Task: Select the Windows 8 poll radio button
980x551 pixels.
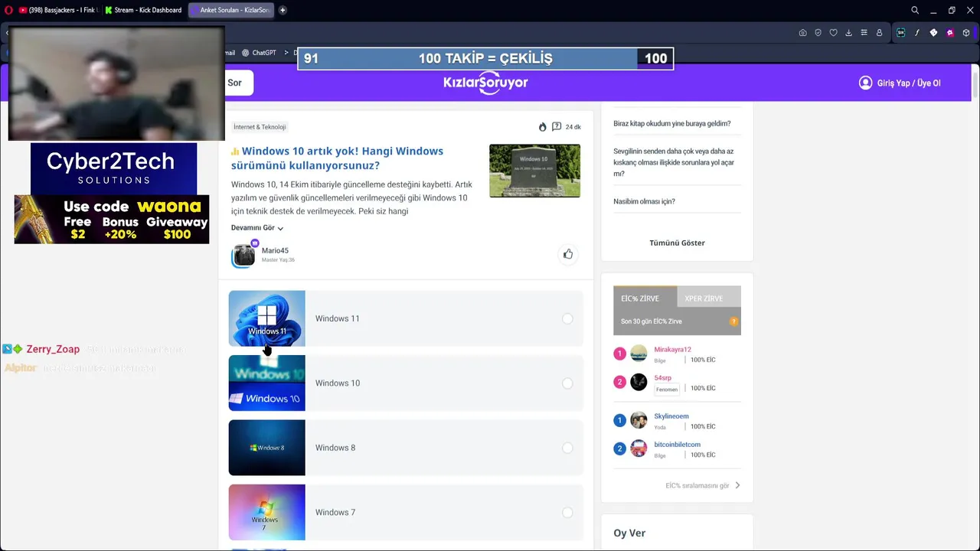Action: coord(567,448)
